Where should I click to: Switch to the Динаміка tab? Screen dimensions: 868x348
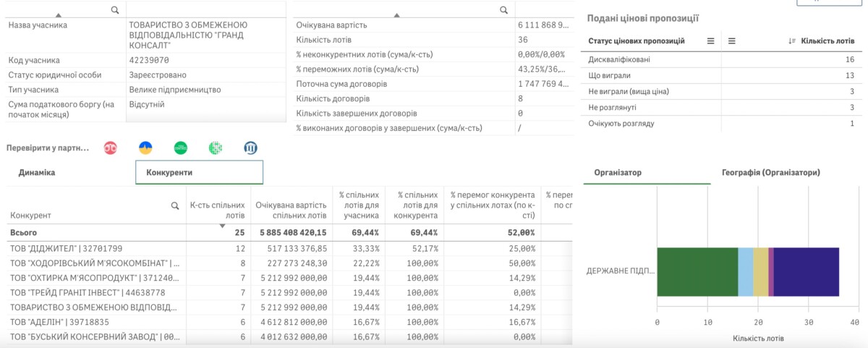point(37,173)
